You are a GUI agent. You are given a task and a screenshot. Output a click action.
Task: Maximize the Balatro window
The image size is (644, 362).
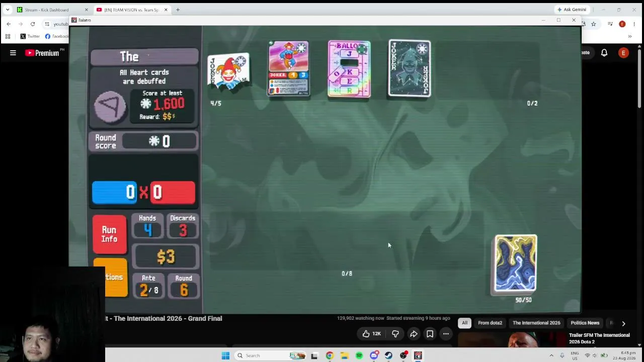[558, 20]
